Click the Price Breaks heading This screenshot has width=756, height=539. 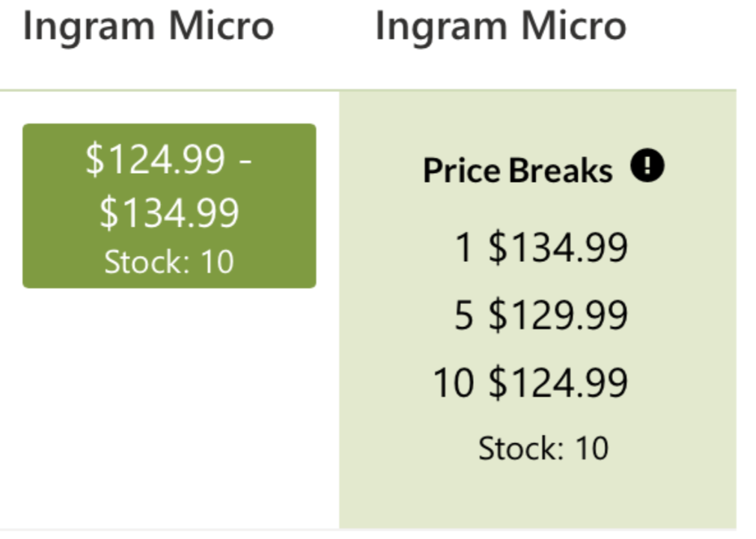(x=518, y=170)
